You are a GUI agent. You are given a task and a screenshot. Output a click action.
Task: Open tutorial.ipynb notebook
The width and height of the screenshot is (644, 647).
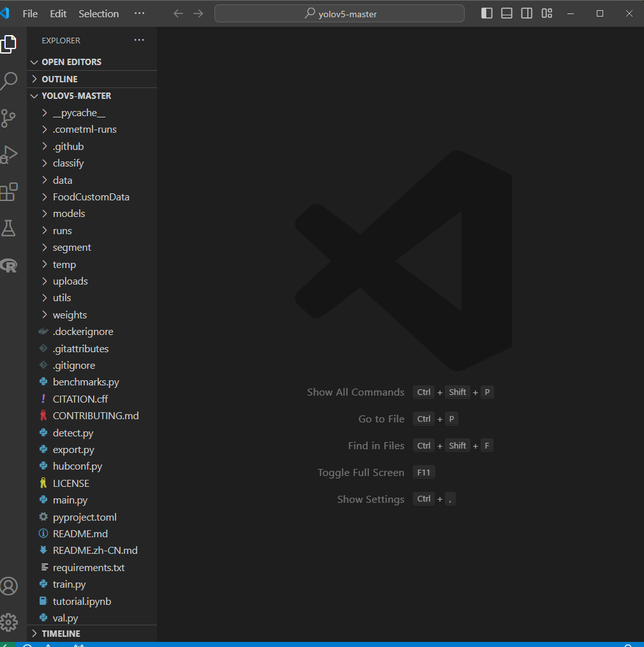tap(92, 601)
